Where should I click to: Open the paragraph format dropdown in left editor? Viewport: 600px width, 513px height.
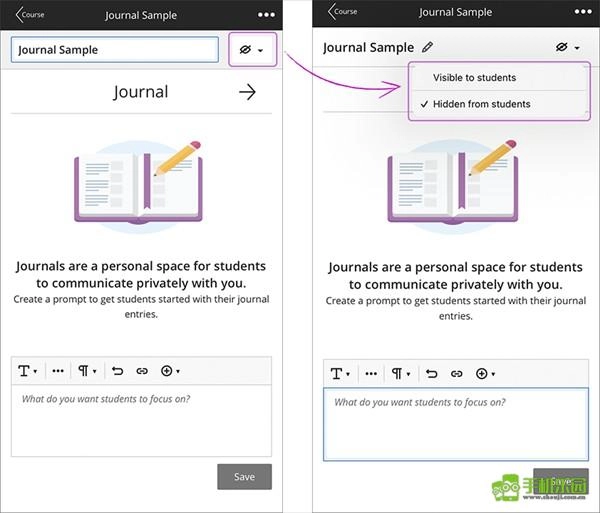click(90, 371)
